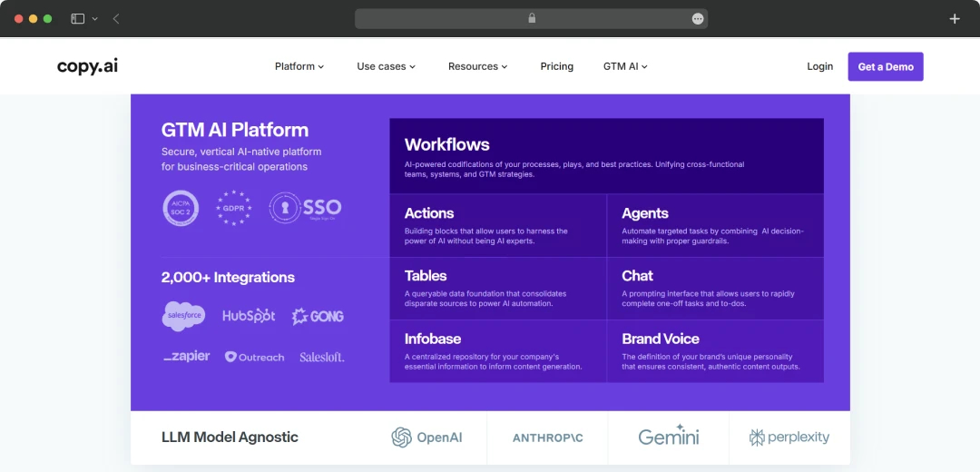980x472 pixels.
Task: Open the sidebar toggle in browser toolbar
Action: coord(77,19)
